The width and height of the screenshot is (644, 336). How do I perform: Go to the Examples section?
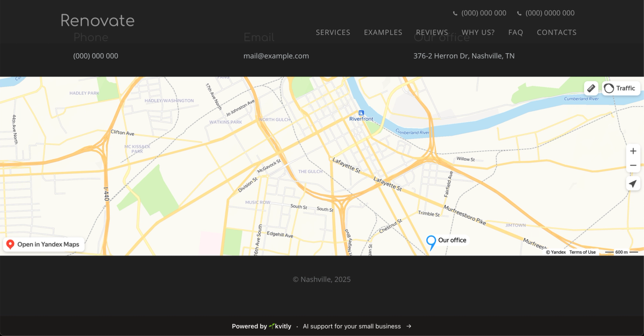click(x=383, y=33)
